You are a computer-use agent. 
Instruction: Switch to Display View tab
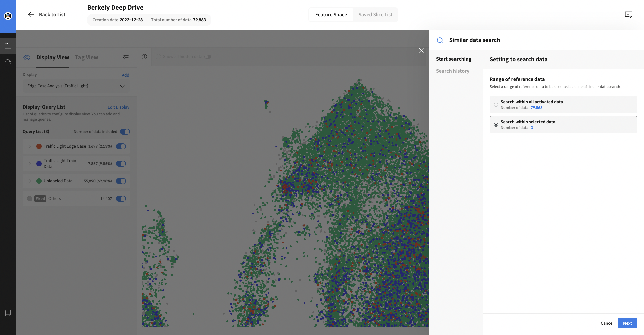(x=53, y=57)
